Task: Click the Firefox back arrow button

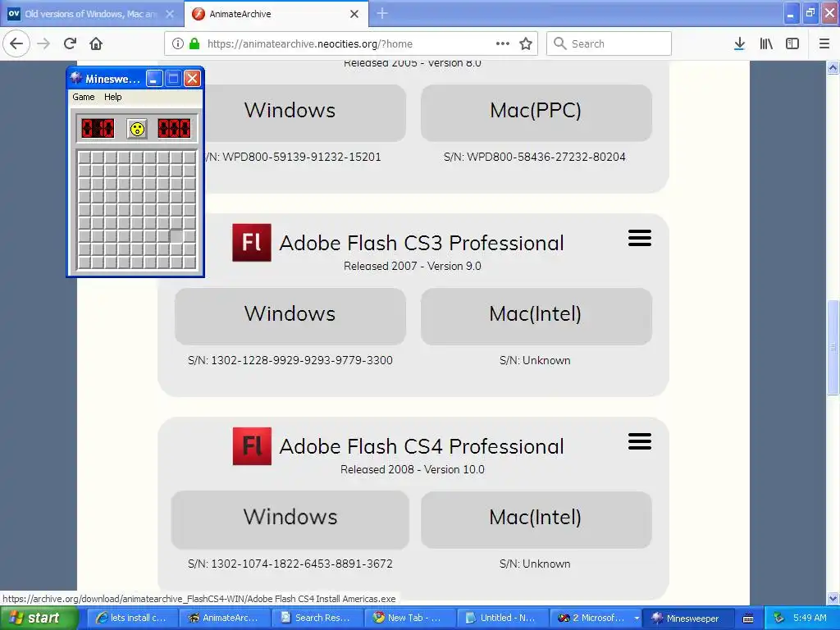Action: click(x=16, y=43)
